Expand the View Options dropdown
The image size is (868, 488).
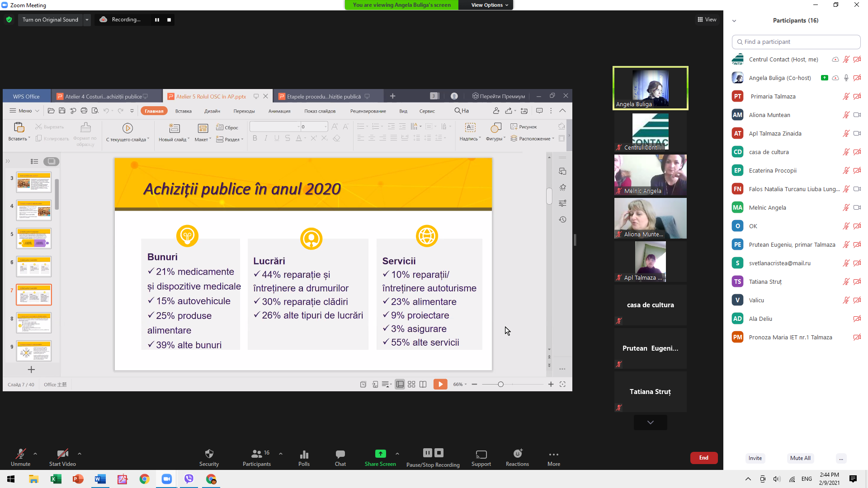pyautogui.click(x=490, y=5)
